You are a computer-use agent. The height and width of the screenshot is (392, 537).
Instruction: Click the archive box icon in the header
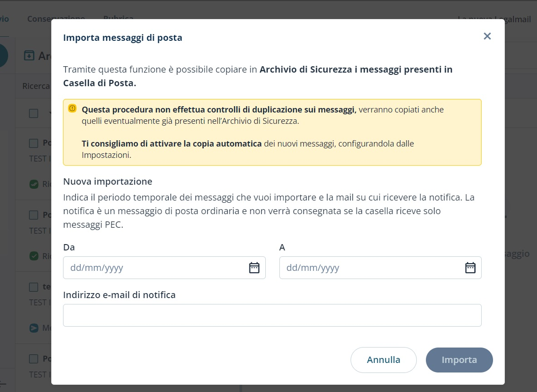pyautogui.click(x=29, y=56)
